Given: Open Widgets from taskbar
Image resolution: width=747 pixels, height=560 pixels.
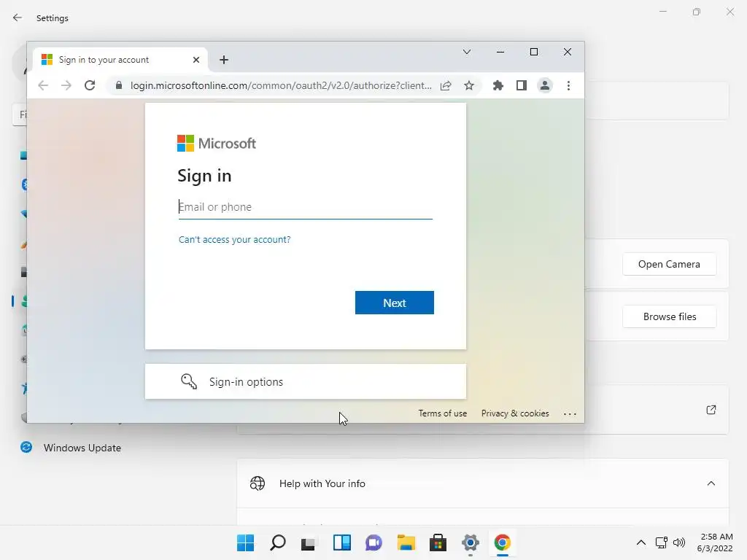Looking at the screenshot, I should [x=341, y=542].
